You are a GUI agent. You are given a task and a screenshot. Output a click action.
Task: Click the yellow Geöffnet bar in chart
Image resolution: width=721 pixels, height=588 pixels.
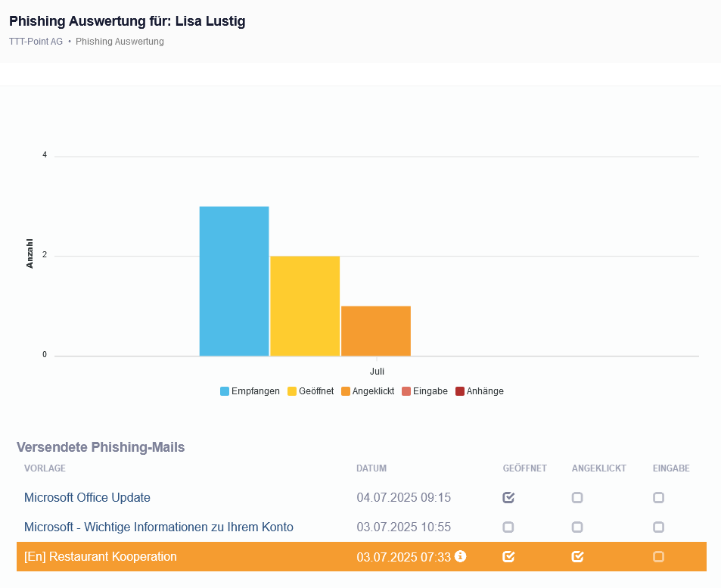[x=305, y=306]
